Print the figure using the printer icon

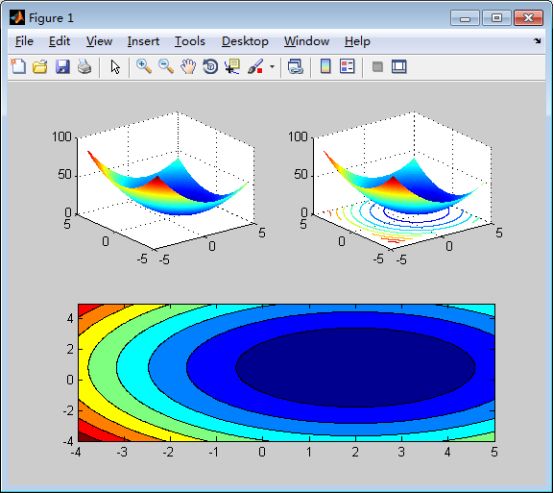click(85, 66)
